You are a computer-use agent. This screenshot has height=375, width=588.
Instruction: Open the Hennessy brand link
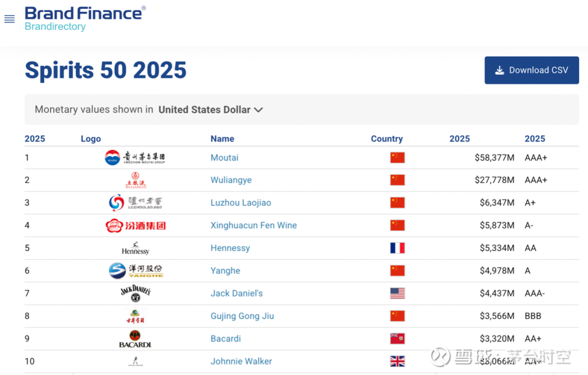click(230, 248)
